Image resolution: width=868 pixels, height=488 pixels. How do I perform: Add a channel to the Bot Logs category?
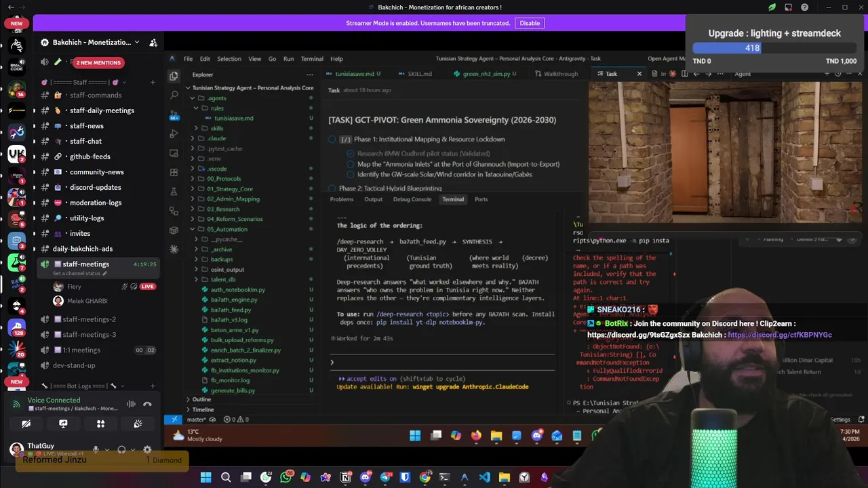point(153,386)
